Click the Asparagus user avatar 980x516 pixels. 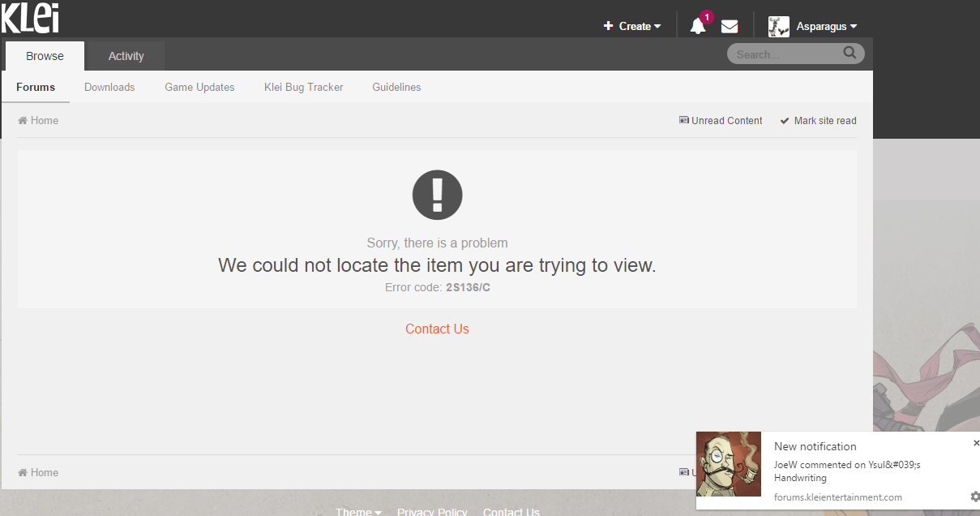(779, 27)
